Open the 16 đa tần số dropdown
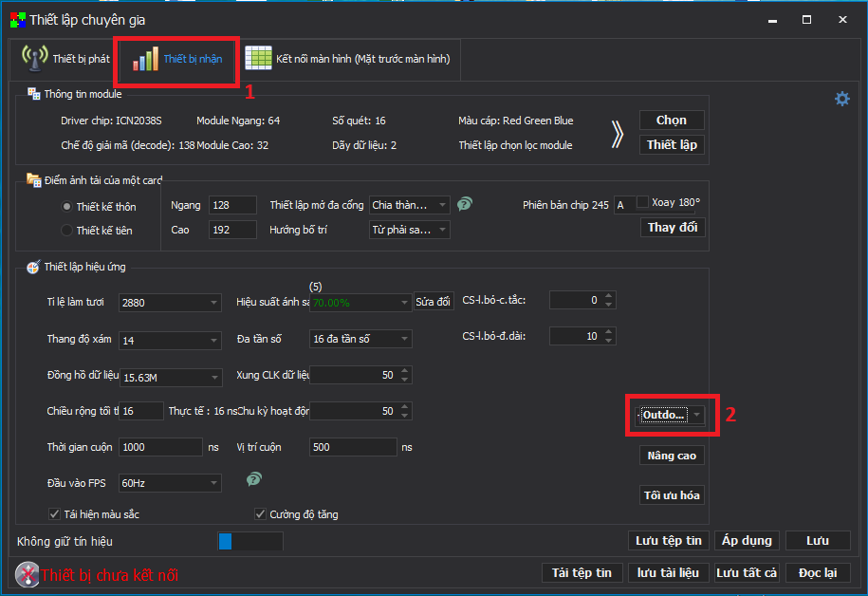The image size is (868, 596). pos(360,339)
